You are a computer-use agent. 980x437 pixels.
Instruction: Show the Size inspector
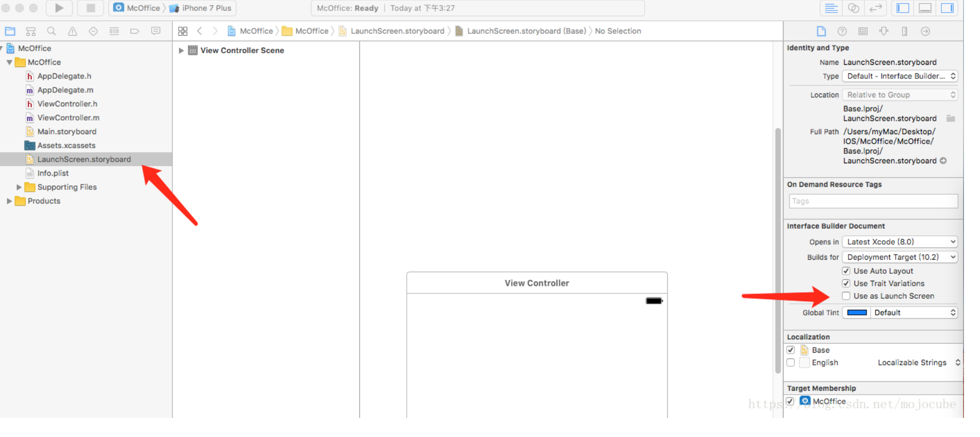905,31
